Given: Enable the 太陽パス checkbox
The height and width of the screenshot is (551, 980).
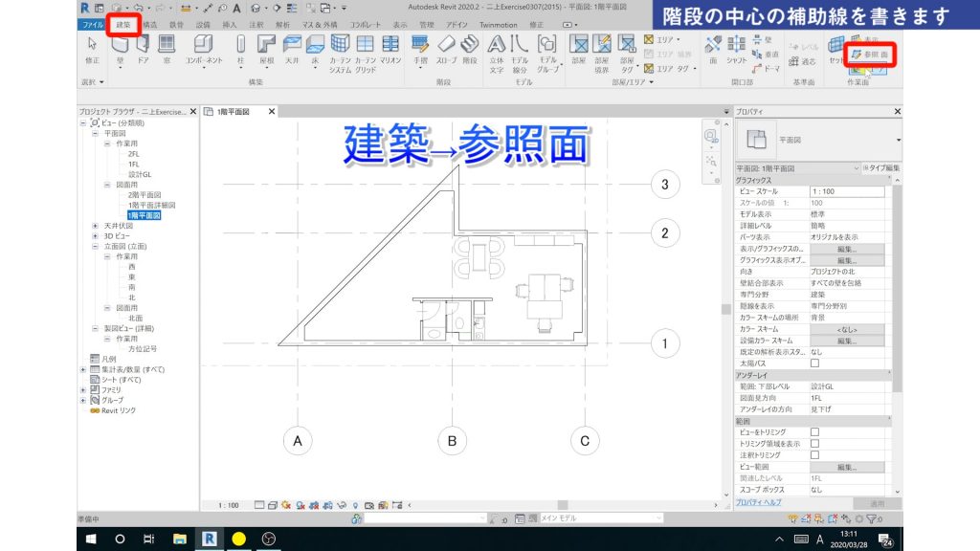Looking at the screenshot, I should coord(813,363).
